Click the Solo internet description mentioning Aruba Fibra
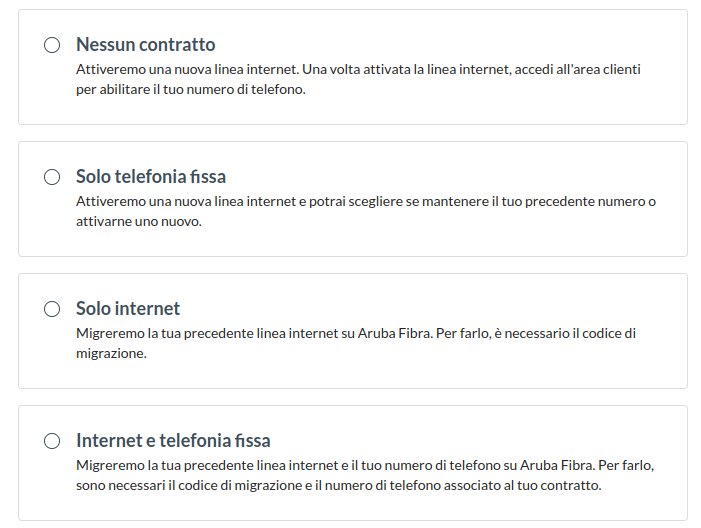 click(355, 334)
